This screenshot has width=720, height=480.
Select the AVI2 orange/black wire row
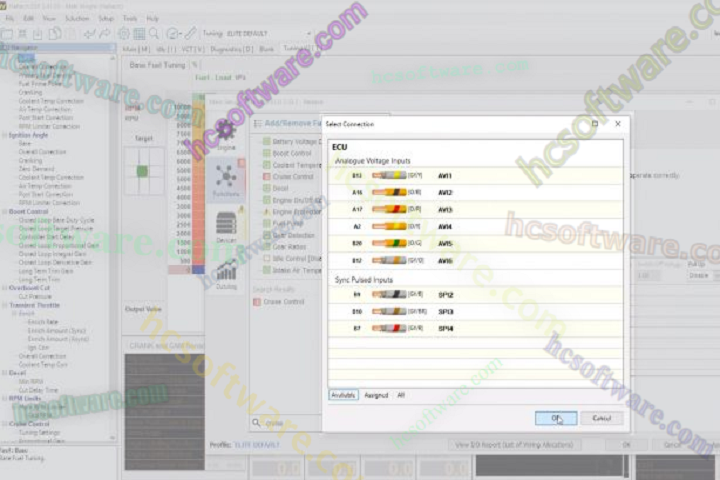coord(475,192)
